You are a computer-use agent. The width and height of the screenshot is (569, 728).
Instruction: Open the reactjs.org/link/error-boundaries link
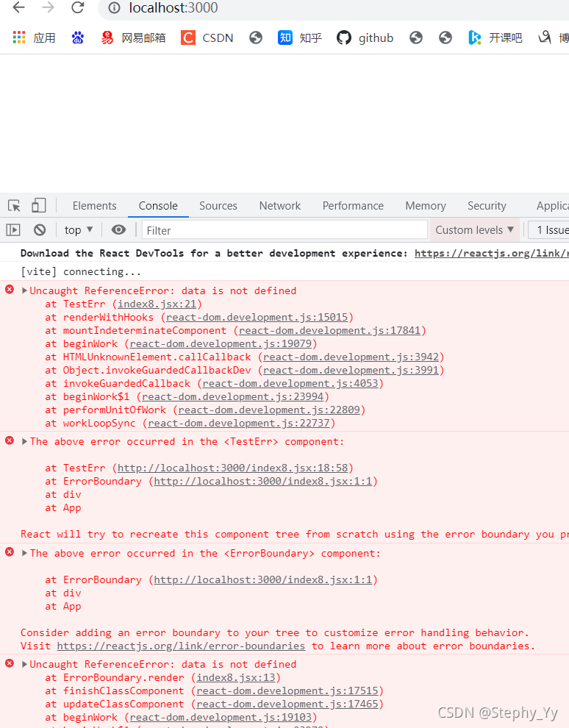coord(181,646)
